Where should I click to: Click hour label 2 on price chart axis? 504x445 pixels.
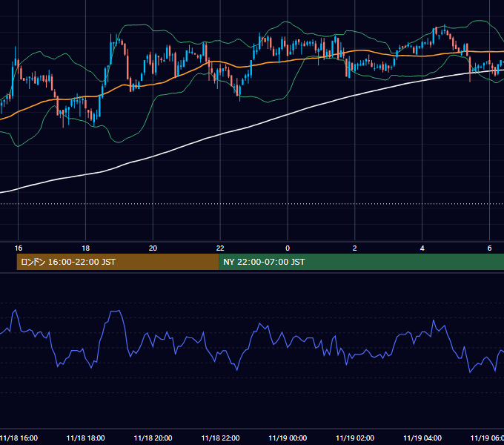(x=355, y=248)
